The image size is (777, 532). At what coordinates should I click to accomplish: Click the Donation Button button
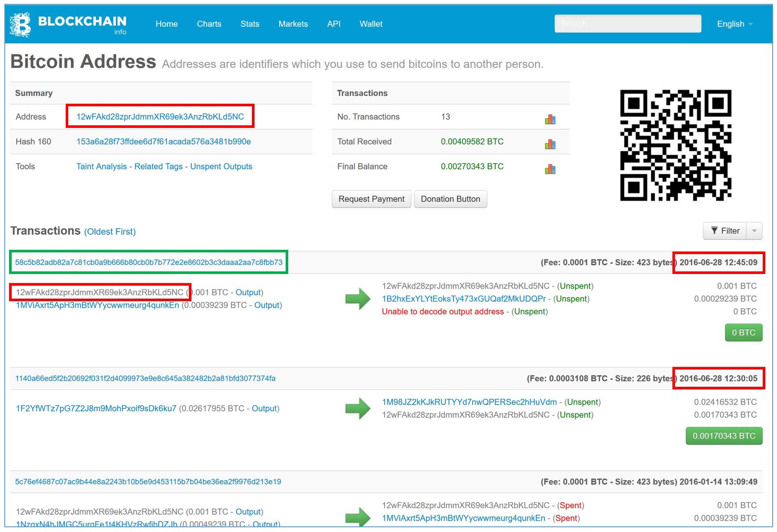[451, 199]
